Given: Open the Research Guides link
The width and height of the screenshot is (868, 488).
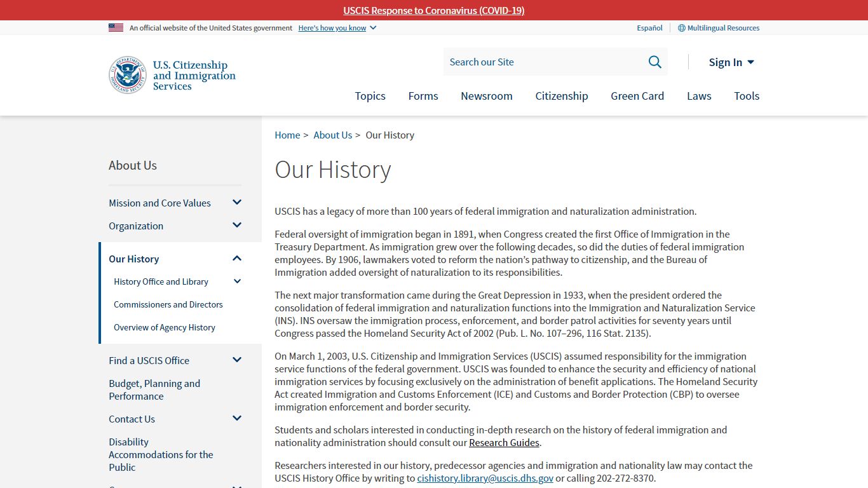Looking at the screenshot, I should (x=504, y=443).
